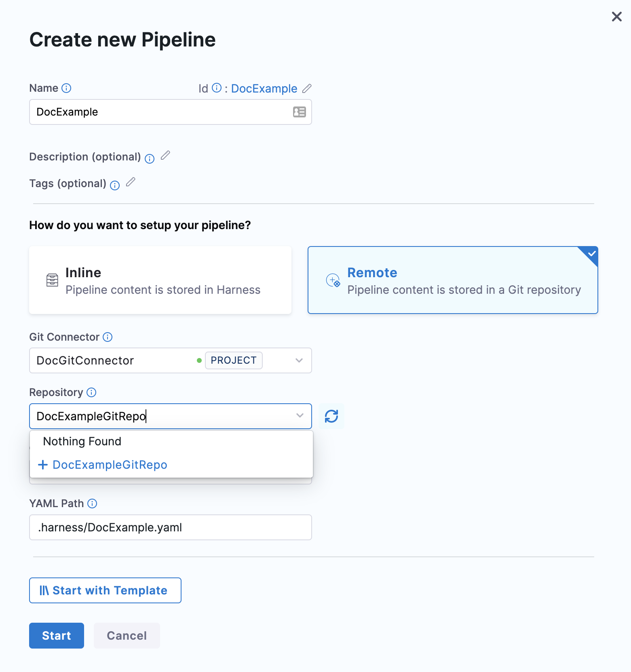Click the Name info icon
This screenshot has height=672, width=631.
pos(66,88)
